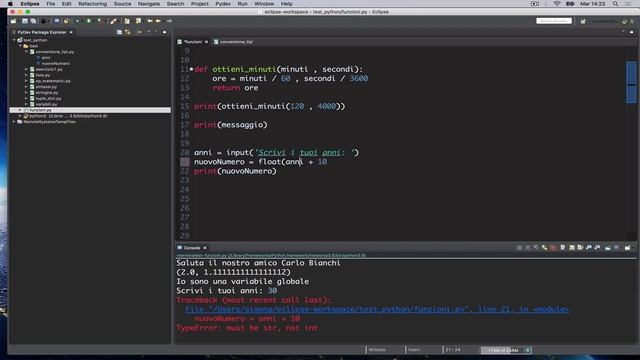Click the Open Perspective icon
Screen dimensions: 640x360
(583, 21)
